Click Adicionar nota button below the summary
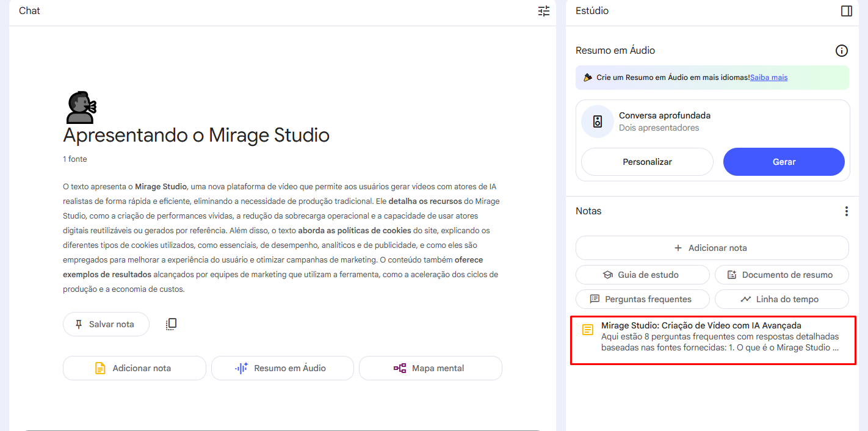 point(134,368)
